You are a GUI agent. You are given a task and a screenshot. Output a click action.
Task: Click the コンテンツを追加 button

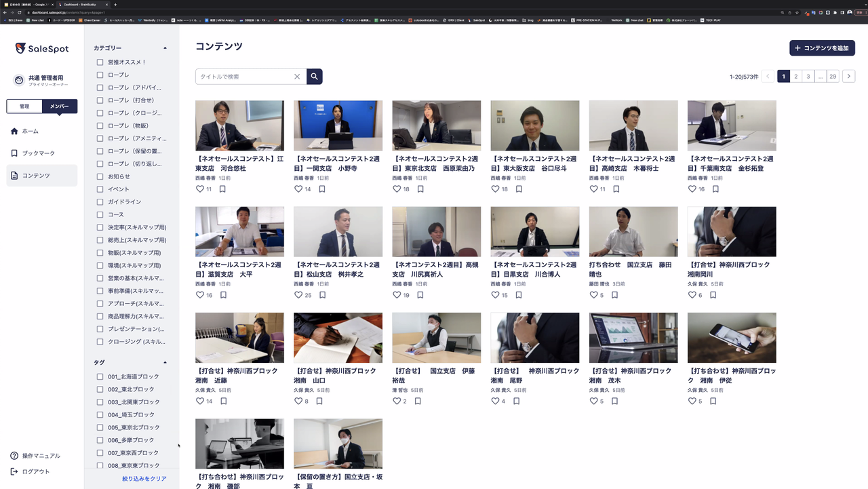(x=822, y=48)
